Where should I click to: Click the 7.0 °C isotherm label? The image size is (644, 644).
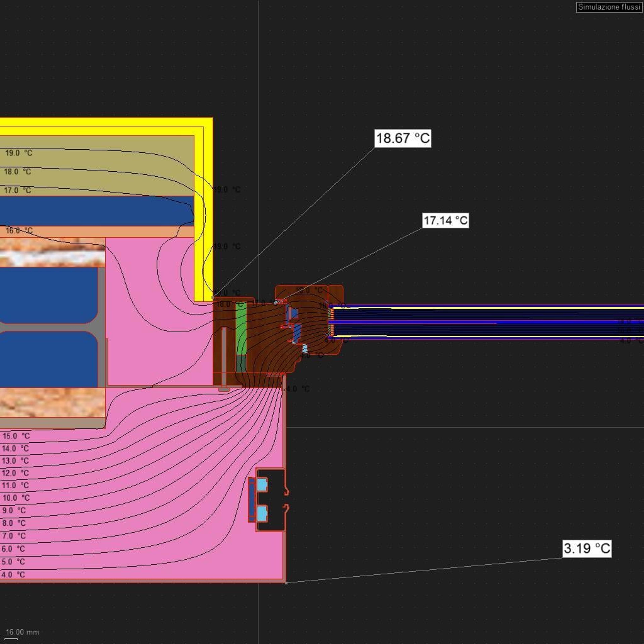tap(14, 536)
